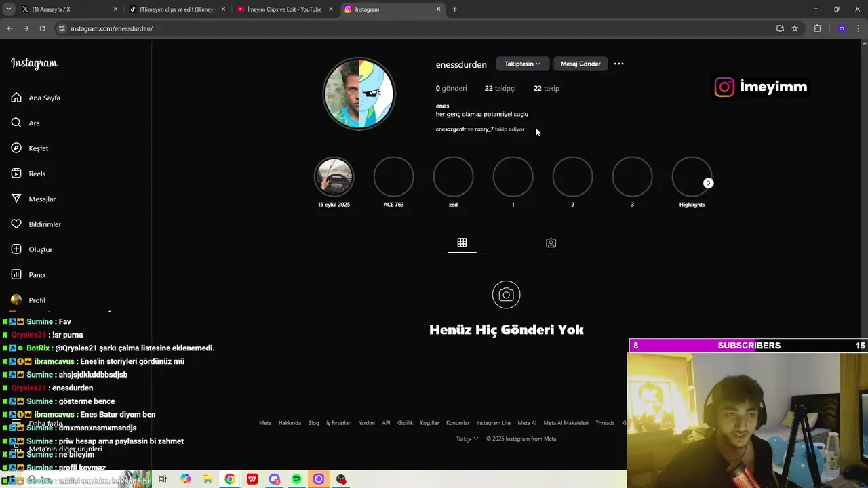Viewport: 868px width, 488px height.
Task: Open the browser extensions puzzle icon
Action: pos(817,28)
